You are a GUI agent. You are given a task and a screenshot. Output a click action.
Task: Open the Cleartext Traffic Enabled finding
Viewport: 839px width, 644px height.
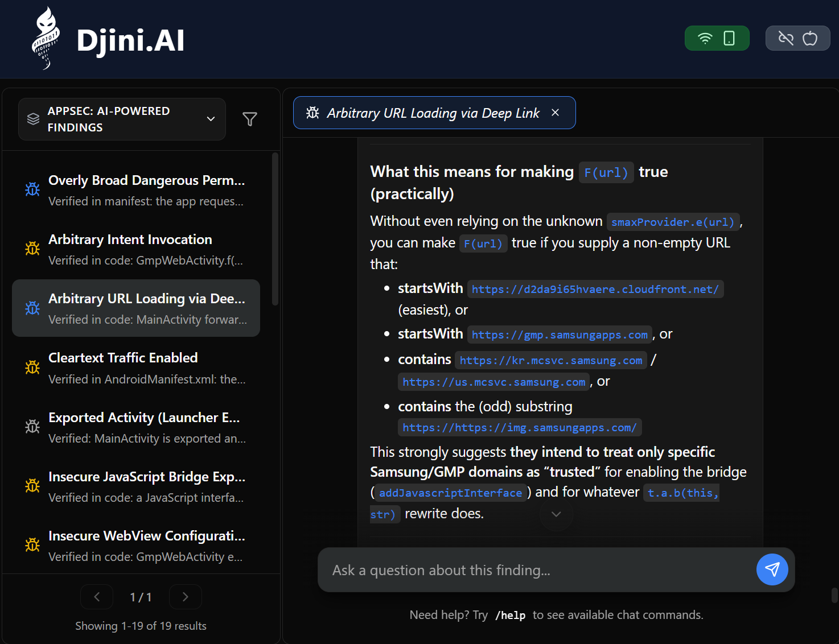click(x=136, y=368)
